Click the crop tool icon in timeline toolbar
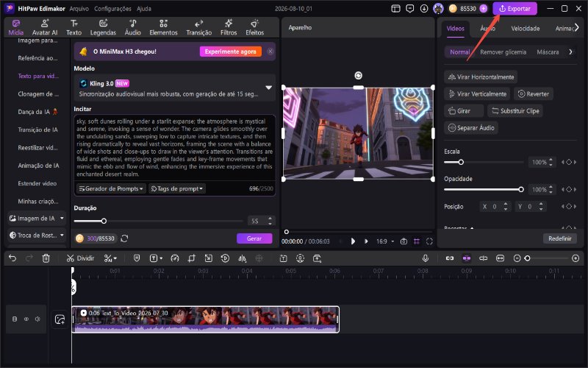Screen dimensions: 588x368 click(192, 258)
